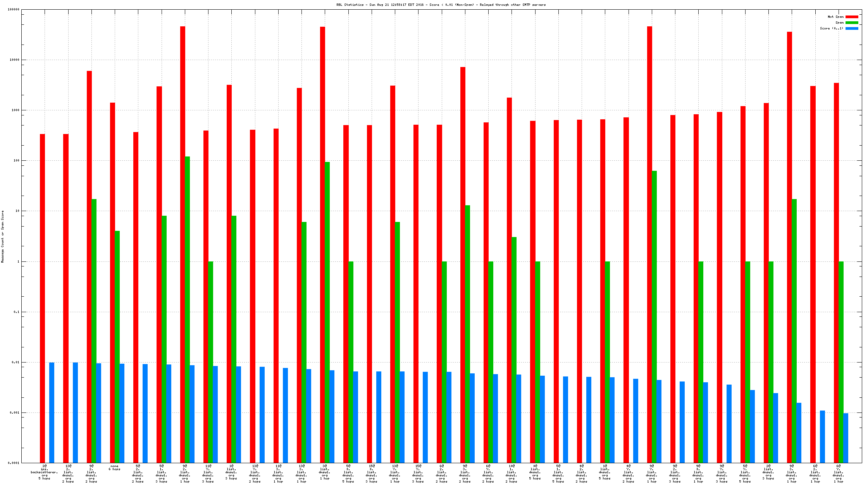
Task: Click the vertical Message Count axis title
Action: [2, 237]
